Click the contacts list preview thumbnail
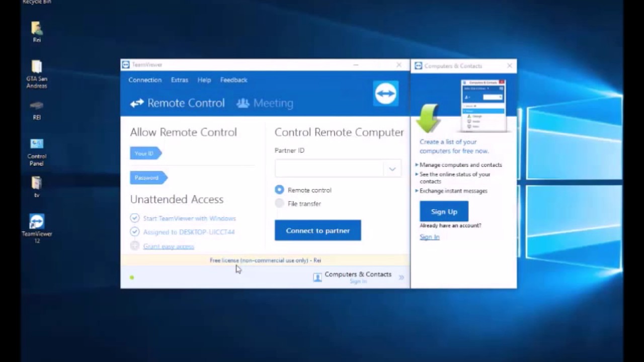The height and width of the screenshot is (362, 644). coord(484,106)
